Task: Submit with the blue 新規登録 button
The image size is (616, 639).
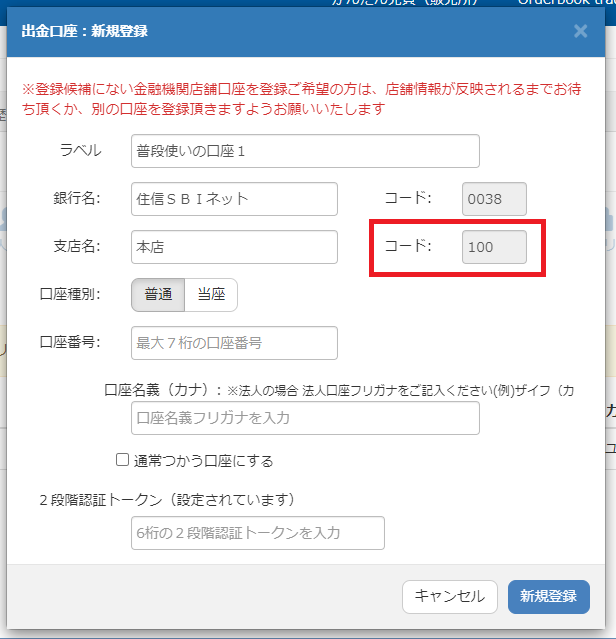Action: [x=549, y=597]
